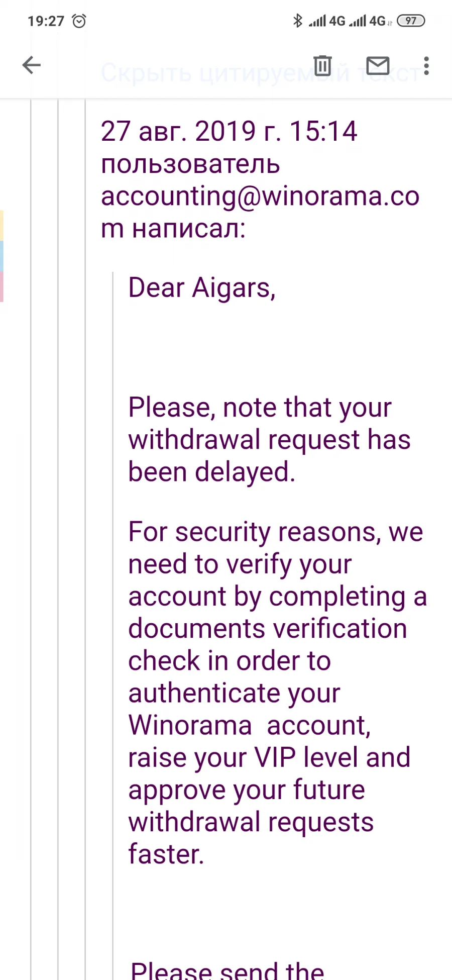Screen dimensions: 452x980
Task: Tap the alarm clock status icon
Action: (x=79, y=21)
